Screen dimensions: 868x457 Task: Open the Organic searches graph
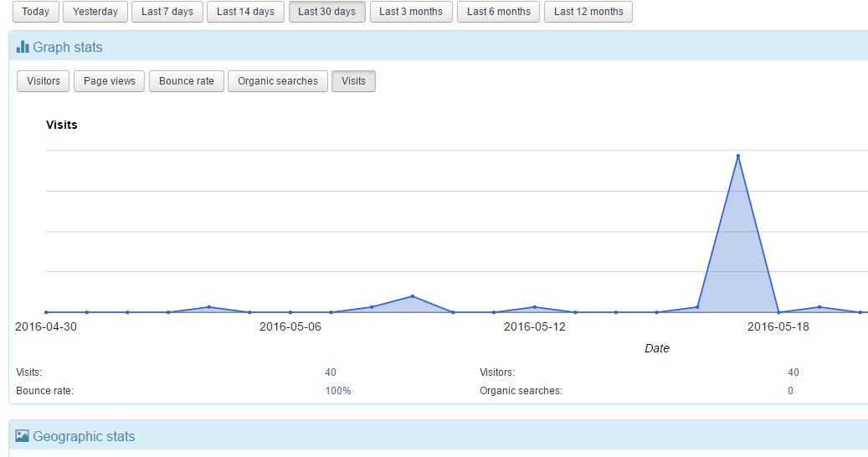pos(278,81)
